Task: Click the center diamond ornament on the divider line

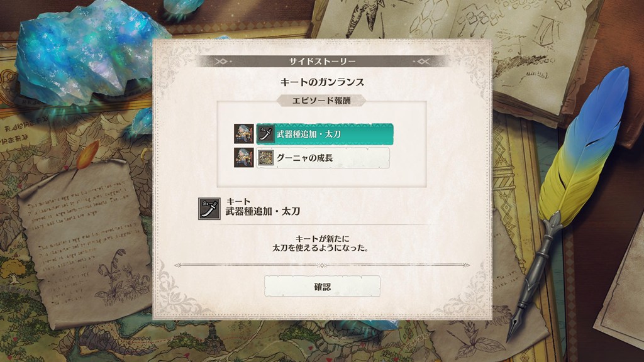Action: point(323,265)
